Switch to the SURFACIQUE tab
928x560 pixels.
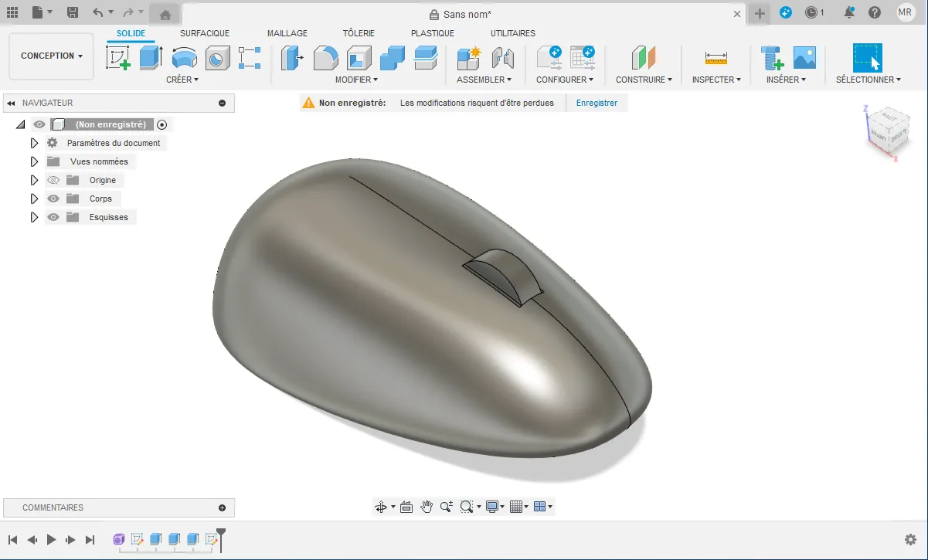pos(205,33)
